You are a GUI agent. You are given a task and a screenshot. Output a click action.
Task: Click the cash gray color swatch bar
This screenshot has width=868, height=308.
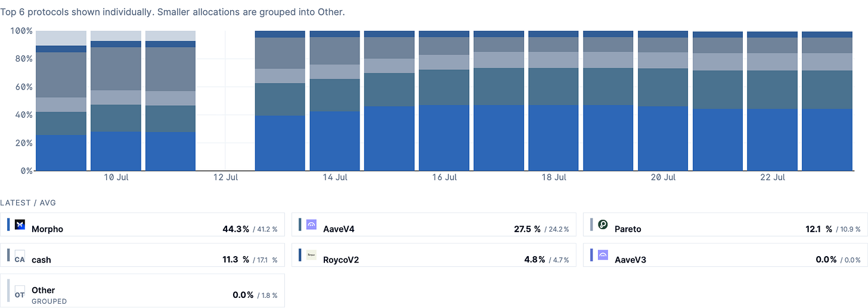(x=8, y=255)
